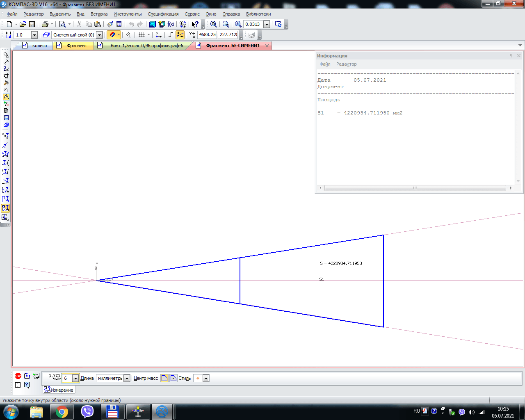
Task: Switch to the колесо document tab
Action: 39,46
